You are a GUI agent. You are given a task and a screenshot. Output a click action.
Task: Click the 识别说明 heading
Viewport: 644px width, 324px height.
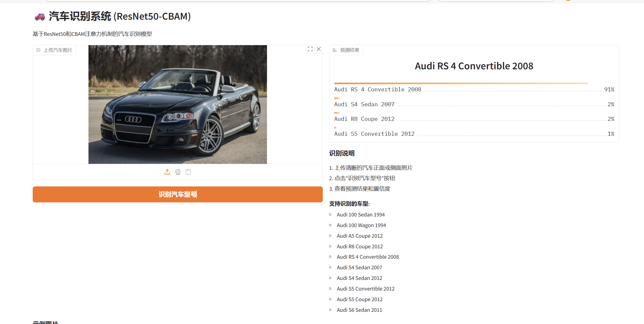tap(342, 153)
